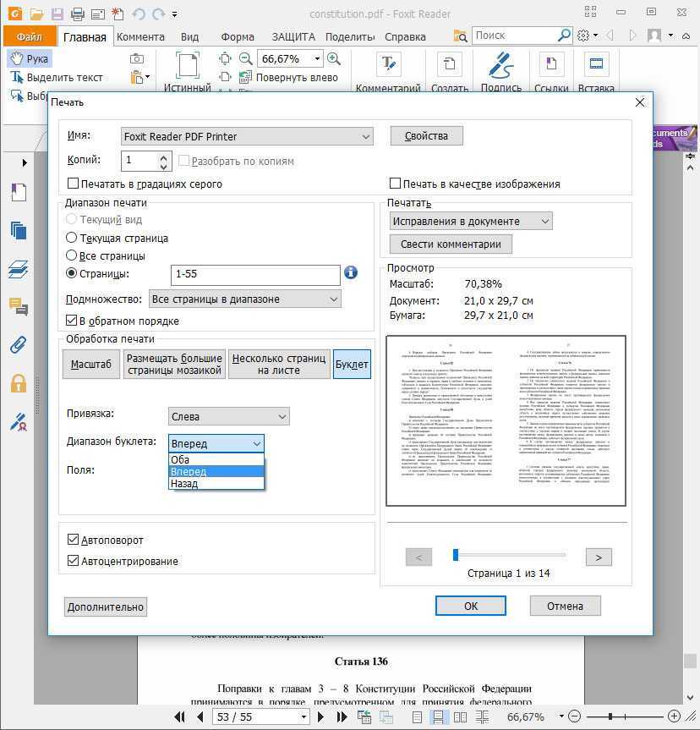Switch to the Вид ribbon tab

pyautogui.click(x=189, y=36)
